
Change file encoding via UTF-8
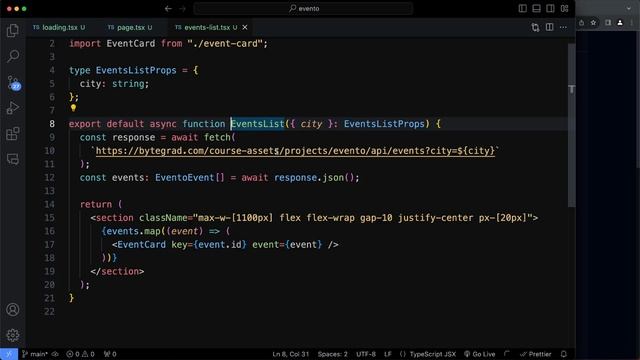click(x=366, y=354)
